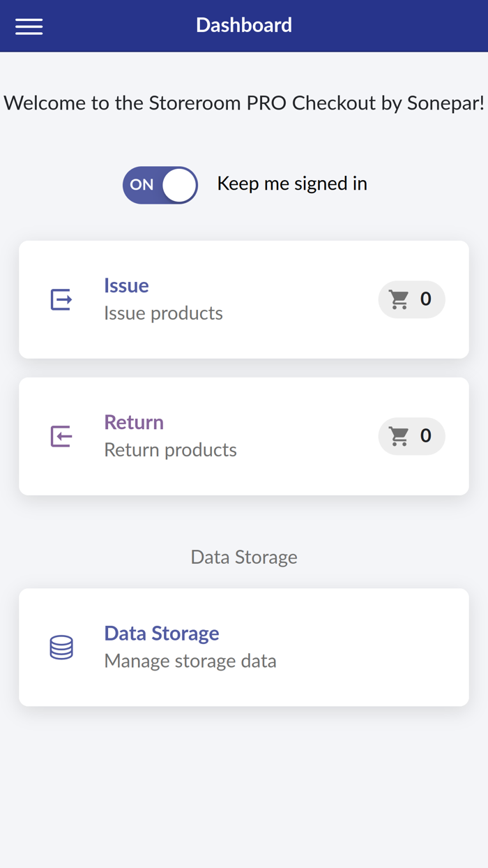This screenshot has height=868, width=488.
Task: Disable the Keep me signed in toggle
Action: pyautogui.click(x=160, y=184)
